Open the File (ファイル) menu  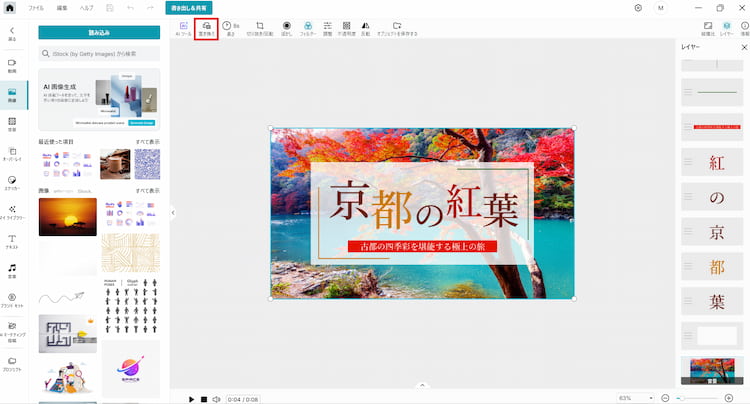36,8
